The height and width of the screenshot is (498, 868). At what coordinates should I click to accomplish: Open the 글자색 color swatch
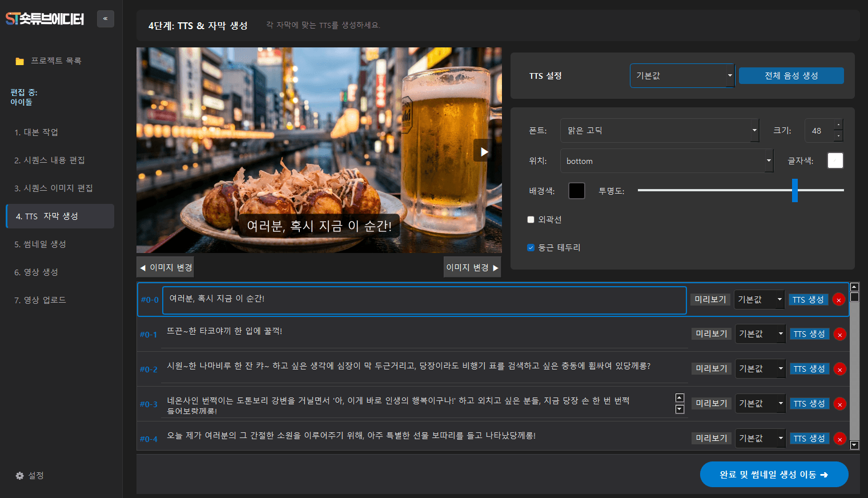(835, 160)
